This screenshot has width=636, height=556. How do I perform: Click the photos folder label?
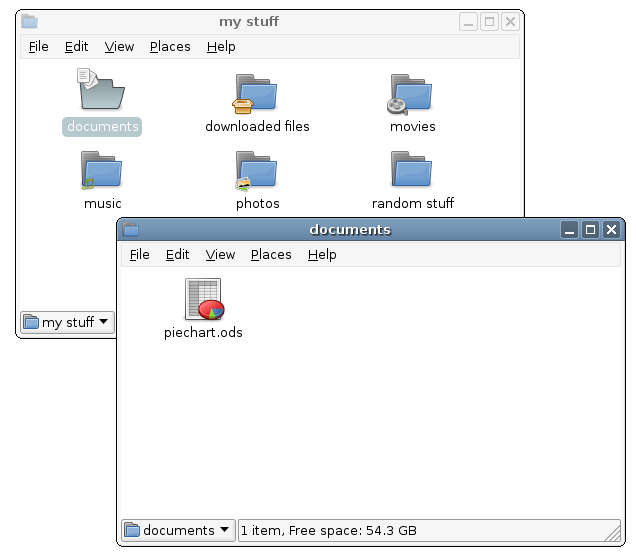pos(258,204)
